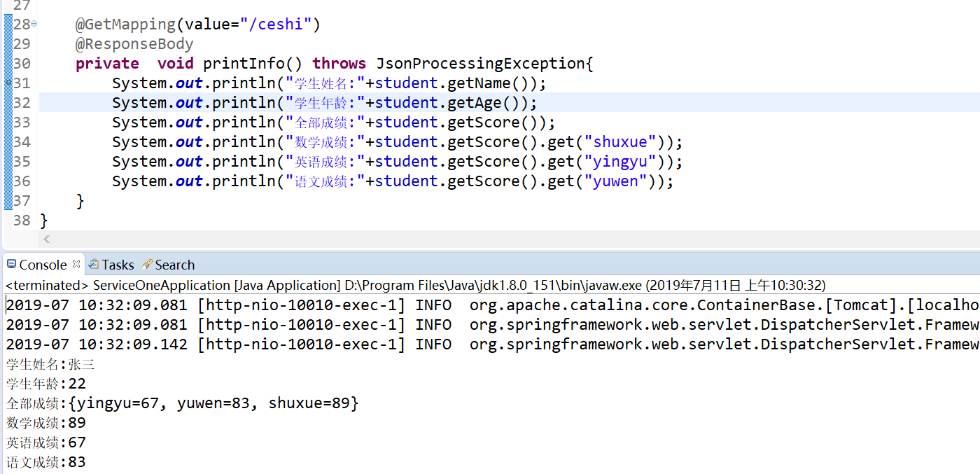
Task: Open the Tasks tab
Action: [111, 265]
